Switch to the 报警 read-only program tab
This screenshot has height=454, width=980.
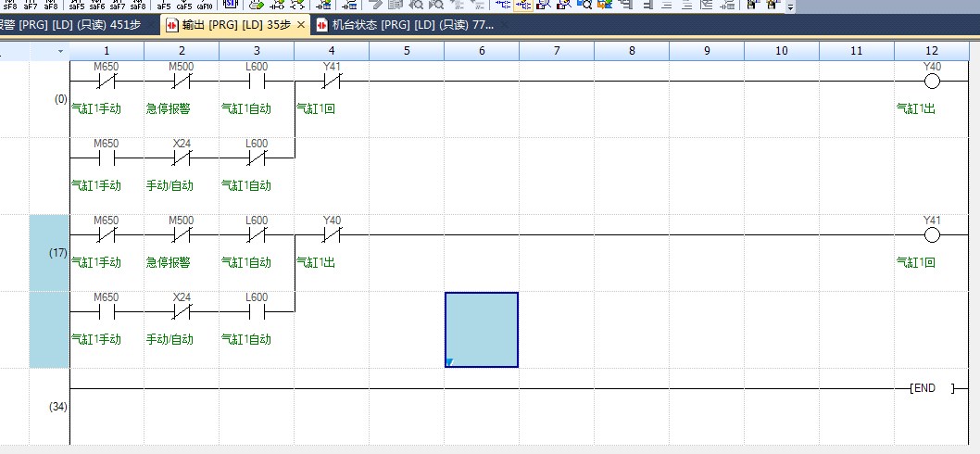click(x=74, y=25)
